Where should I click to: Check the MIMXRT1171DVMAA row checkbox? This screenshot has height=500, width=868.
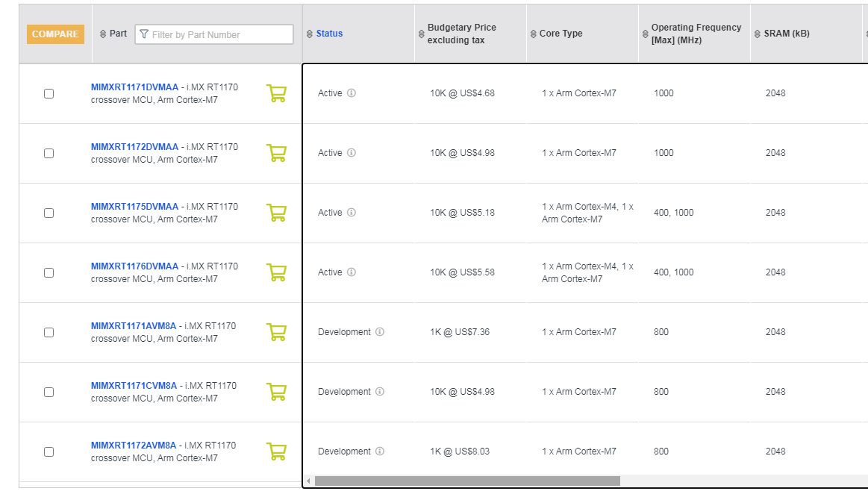[x=49, y=93]
